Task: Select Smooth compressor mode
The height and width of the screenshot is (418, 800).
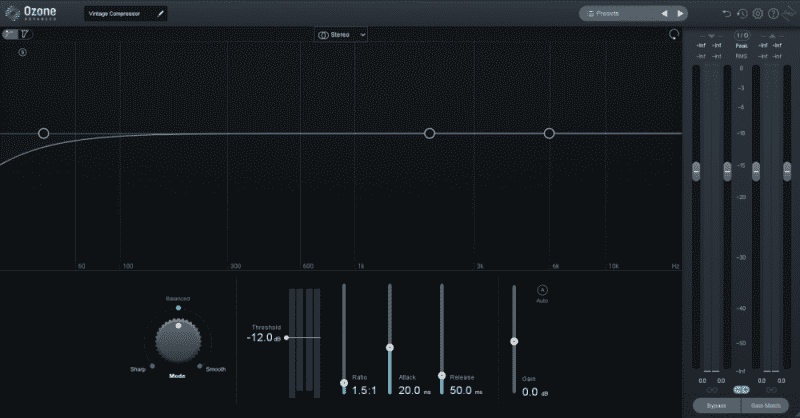Action: pyautogui.click(x=199, y=366)
